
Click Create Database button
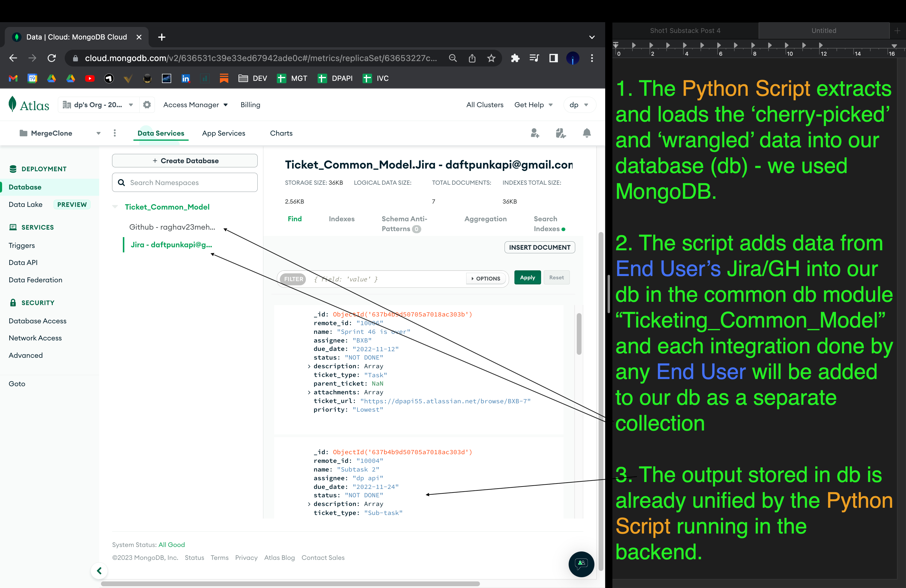(185, 160)
